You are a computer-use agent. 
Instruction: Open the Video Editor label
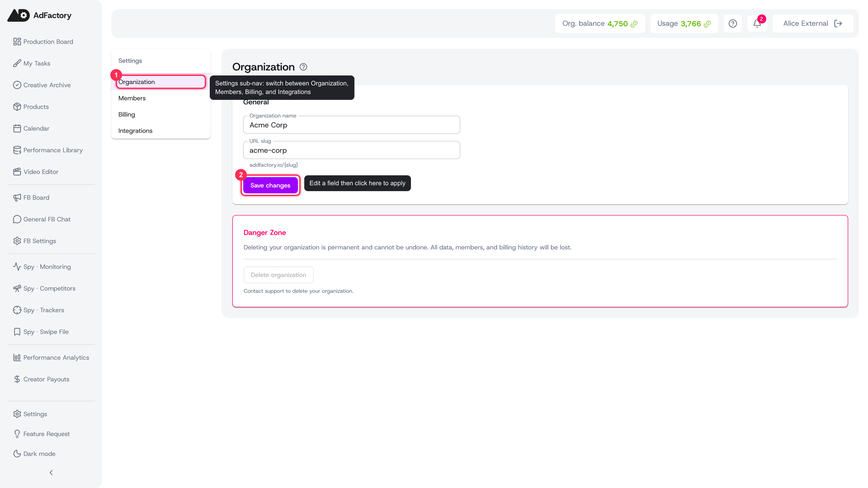pos(41,172)
